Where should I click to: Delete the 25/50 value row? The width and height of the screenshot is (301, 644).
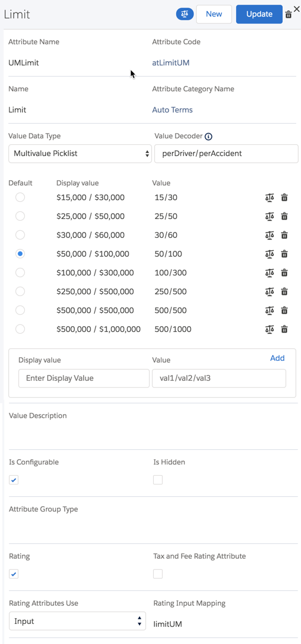tap(284, 217)
